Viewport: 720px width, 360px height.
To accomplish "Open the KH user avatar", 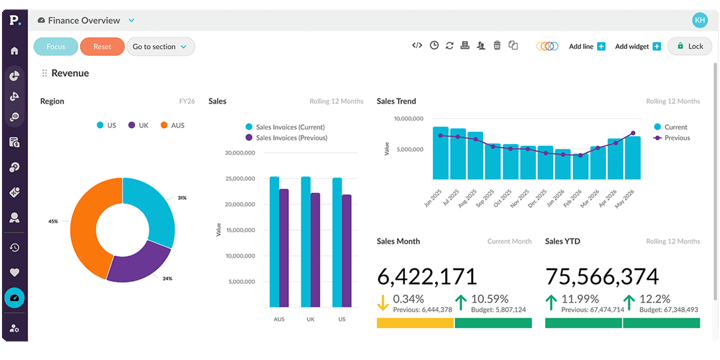I will (x=699, y=20).
